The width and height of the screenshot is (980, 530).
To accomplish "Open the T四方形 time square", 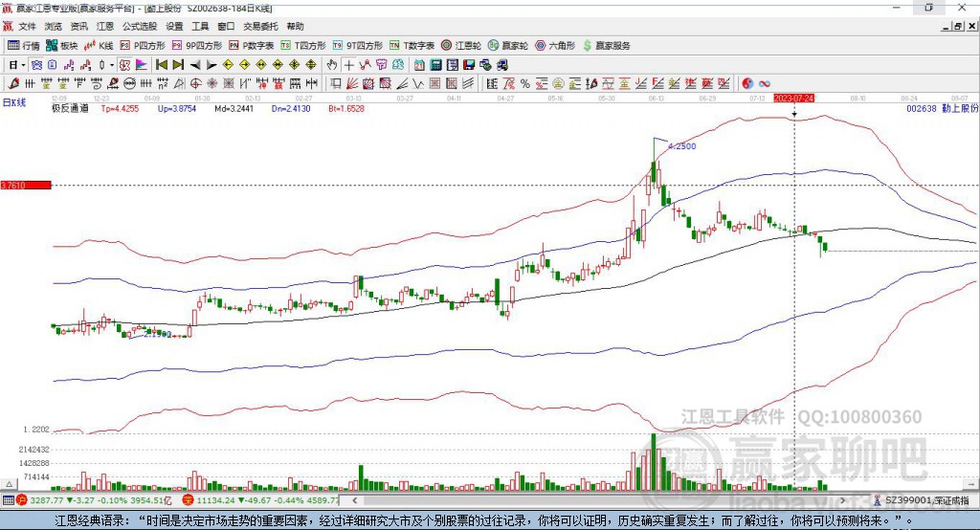I will click(x=303, y=46).
